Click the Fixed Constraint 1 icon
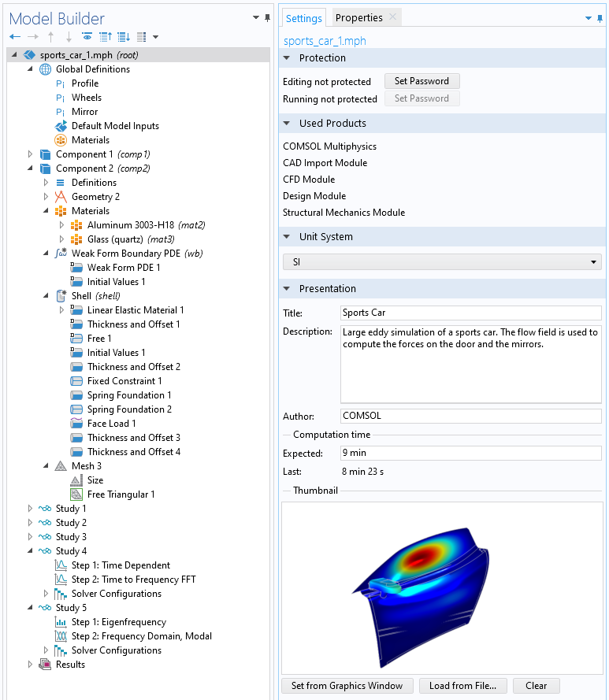609x700 pixels. [x=76, y=381]
